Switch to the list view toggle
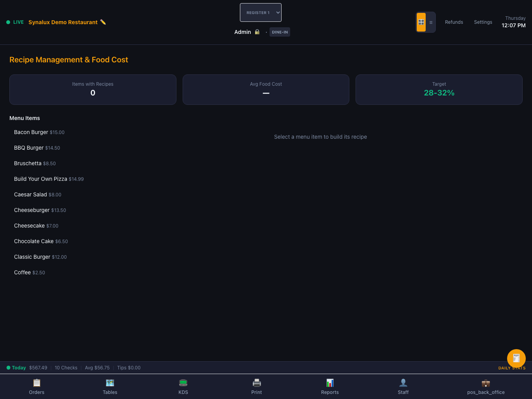 [431, 22]
